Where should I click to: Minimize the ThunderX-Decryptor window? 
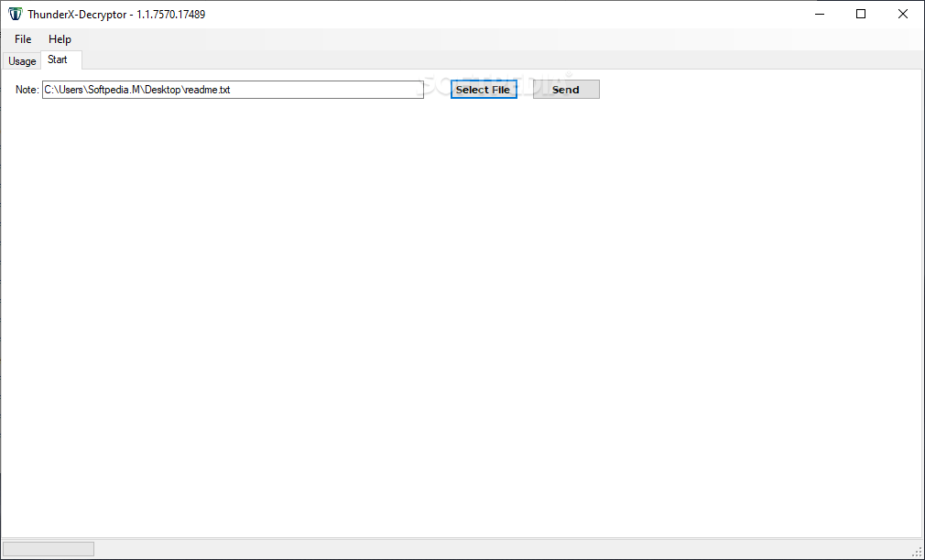click(820, 14)
